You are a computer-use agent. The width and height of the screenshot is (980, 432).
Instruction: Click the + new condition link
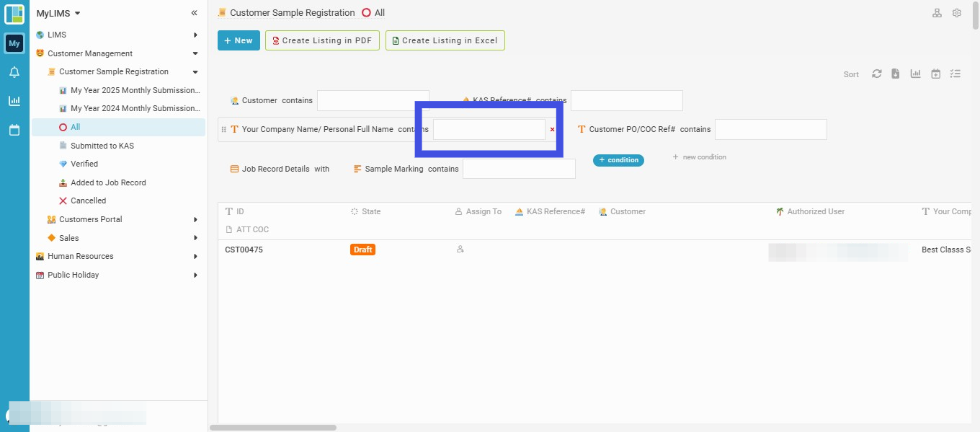coord(699,157)
